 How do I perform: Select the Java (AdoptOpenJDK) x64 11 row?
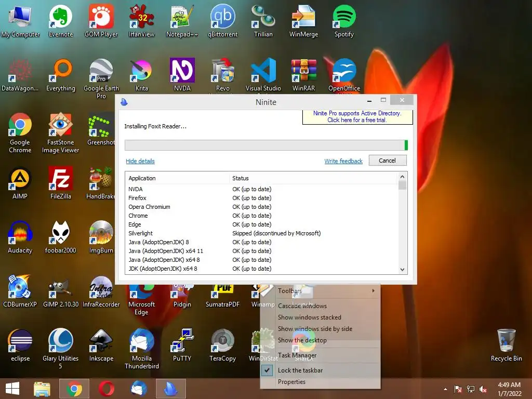click(x=262, y=251)
